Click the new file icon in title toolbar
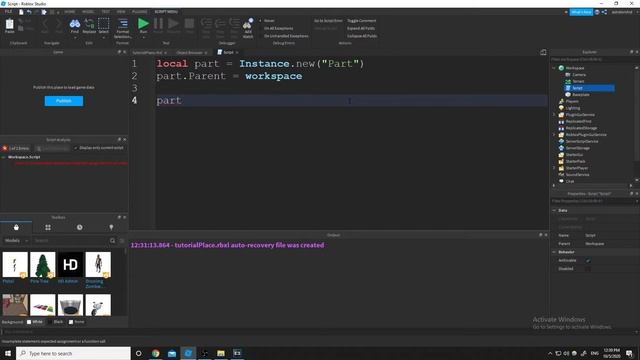640x360 pixels. point(21,12)
